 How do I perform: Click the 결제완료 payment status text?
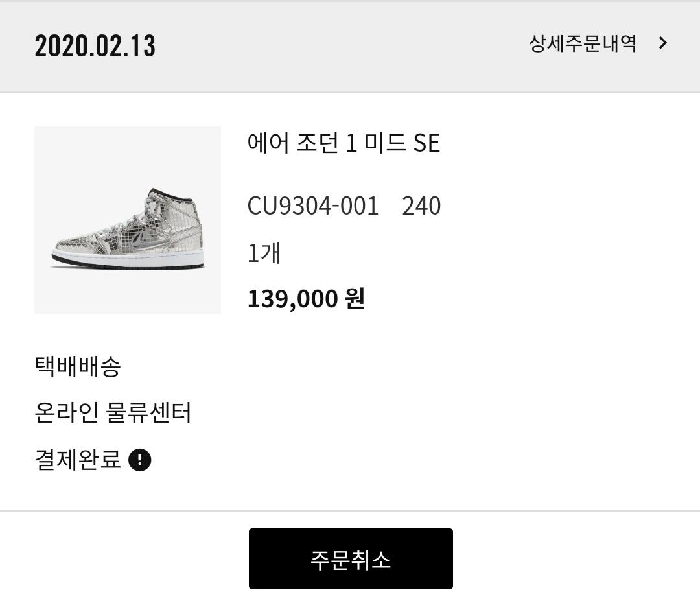point(78,460)
